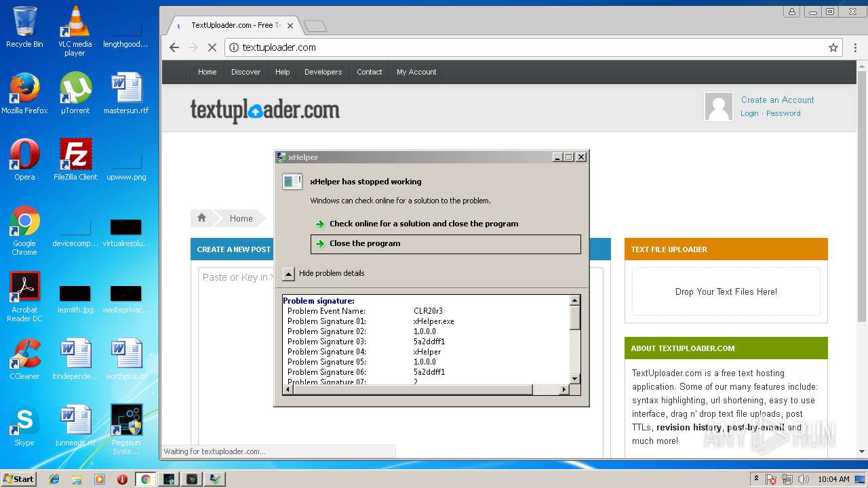Open the Developers menu item
This screenshot has height=488, width=868.
323,72
